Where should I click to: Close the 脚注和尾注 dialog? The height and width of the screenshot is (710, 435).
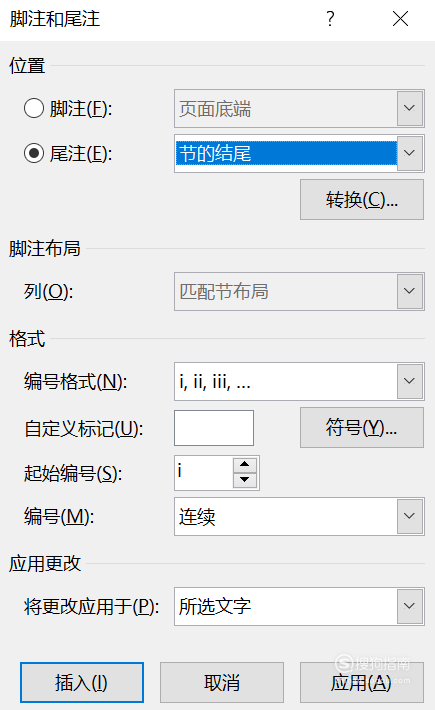point(401,19)
